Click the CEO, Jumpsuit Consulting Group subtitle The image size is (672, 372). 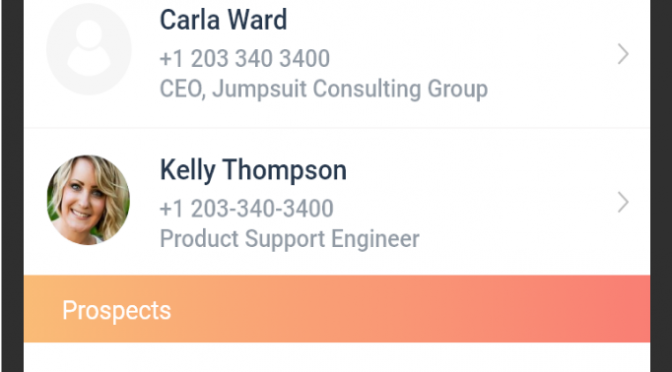point(324,89)
